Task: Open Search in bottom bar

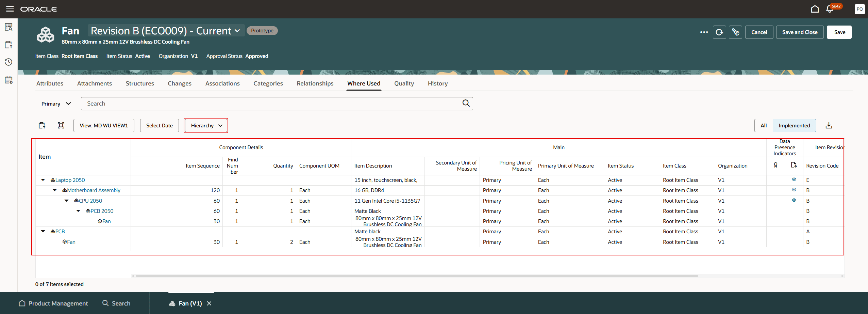Action: point(117,303)
